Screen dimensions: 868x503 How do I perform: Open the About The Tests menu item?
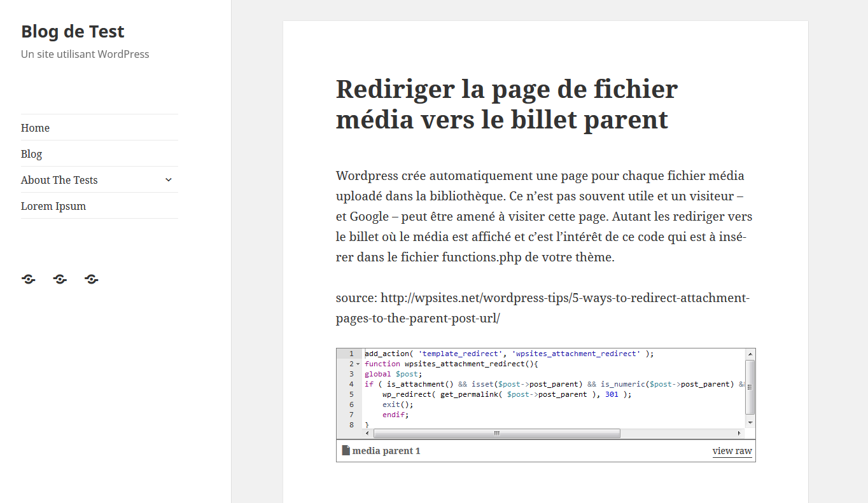point(59,180)
